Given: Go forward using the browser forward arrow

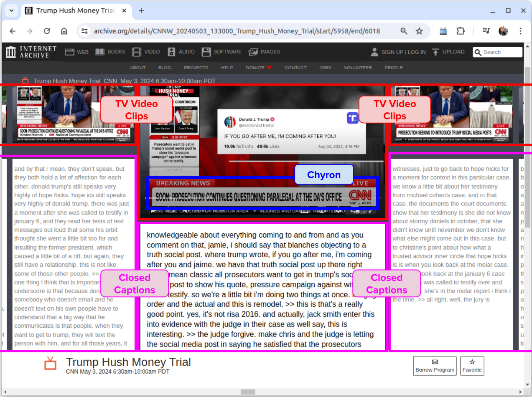Looking at the screenshot, I should [x=30, y=31].
